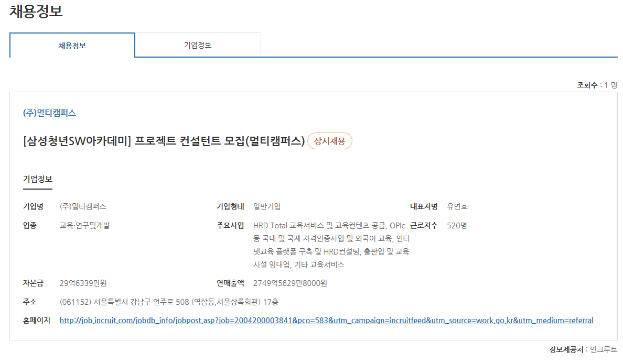Select the main business text HRD Total 교육서비스
Image resolution: width=623 pixels, height=364 pixels.
click(x=331, y=245)
